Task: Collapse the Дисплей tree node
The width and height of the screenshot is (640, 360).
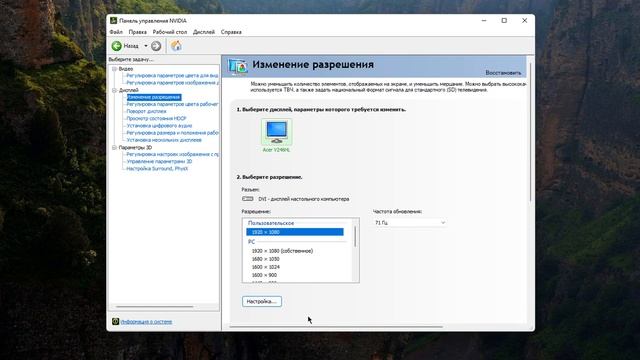Action: click(x=115, y=90)
